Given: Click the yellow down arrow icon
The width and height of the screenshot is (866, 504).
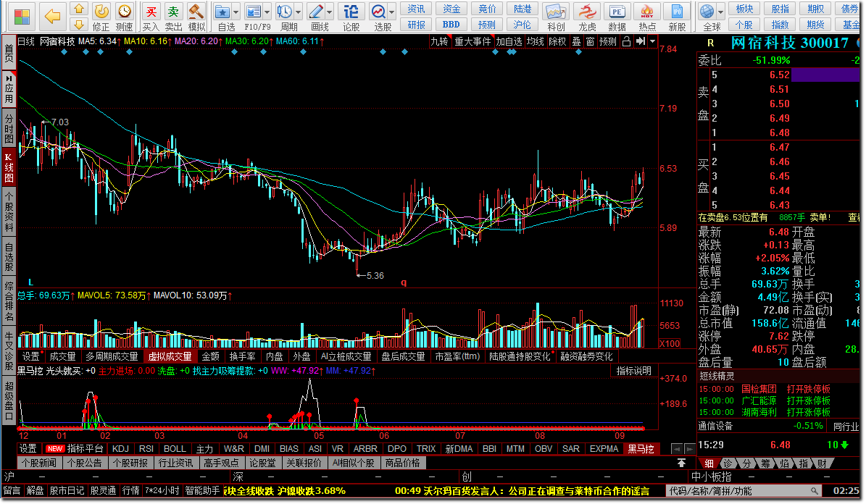Looking at the screenshot, I should point(79,25).
